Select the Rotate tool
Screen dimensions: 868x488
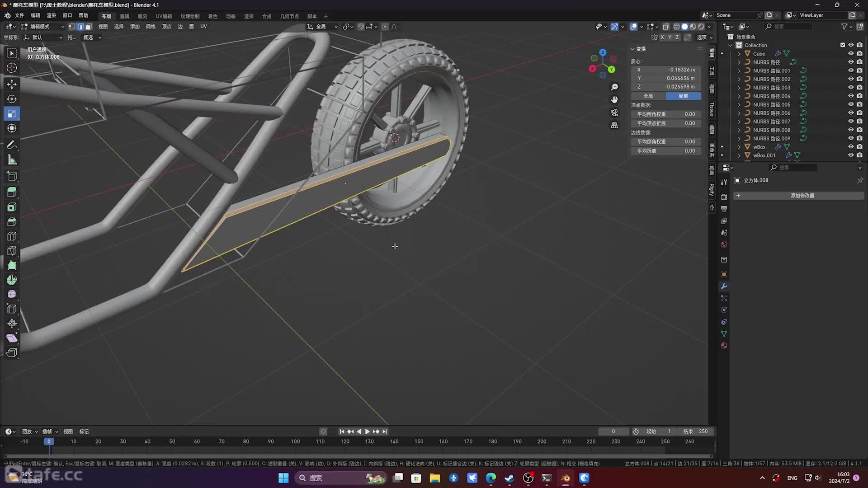coord(12,99)
